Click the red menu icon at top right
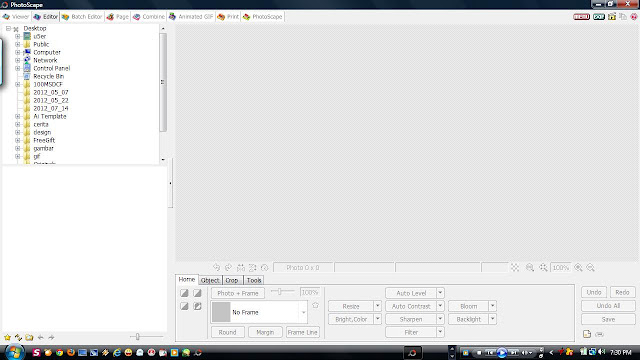The height and width of the screenshot is (360, 640). [581, 17]
